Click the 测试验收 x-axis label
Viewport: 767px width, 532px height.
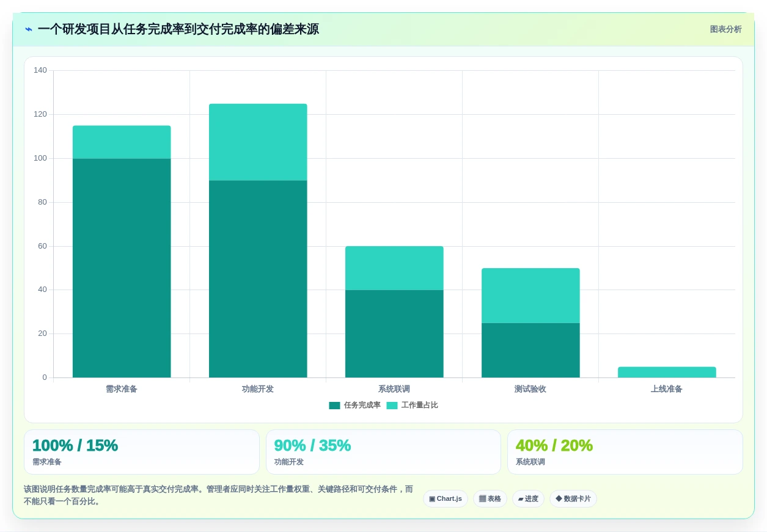(530, 389)
